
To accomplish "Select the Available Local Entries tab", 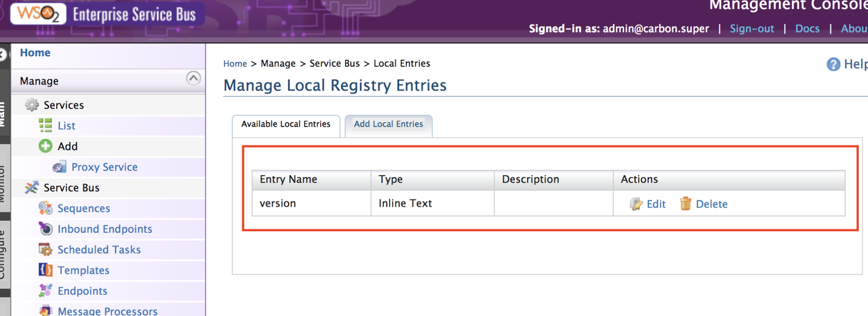I will pos(286,124).
